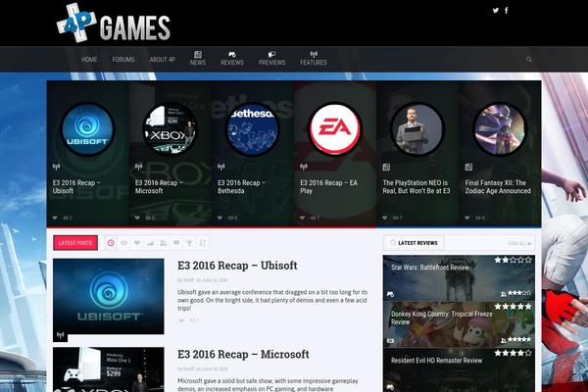
Task: Click the Xbox One S post thumbnail
Action: click(x=109, y=369)
